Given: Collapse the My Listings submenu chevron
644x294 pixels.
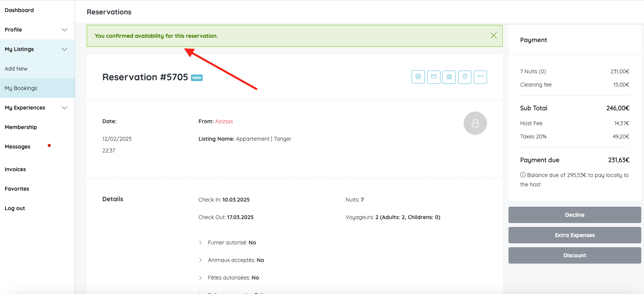Looking at the screenshot, I should coord(64,49).
